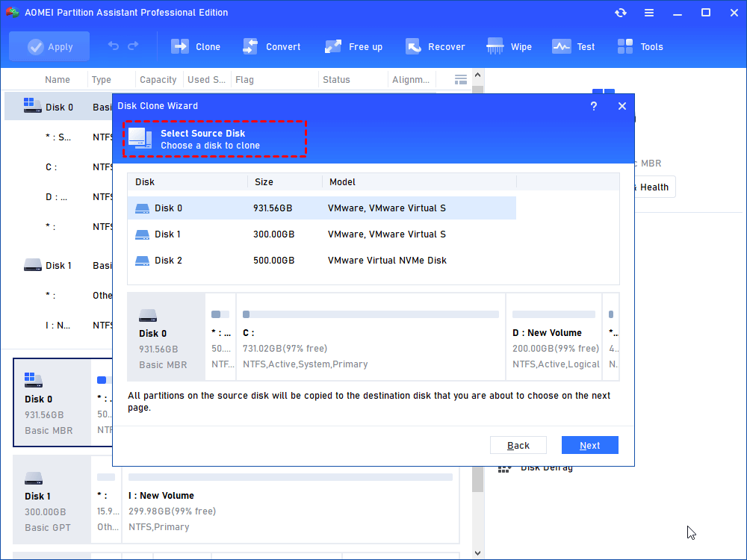Click the undo arrow icon
Viewport: 747px width, 560px height.
coord(114,46)
